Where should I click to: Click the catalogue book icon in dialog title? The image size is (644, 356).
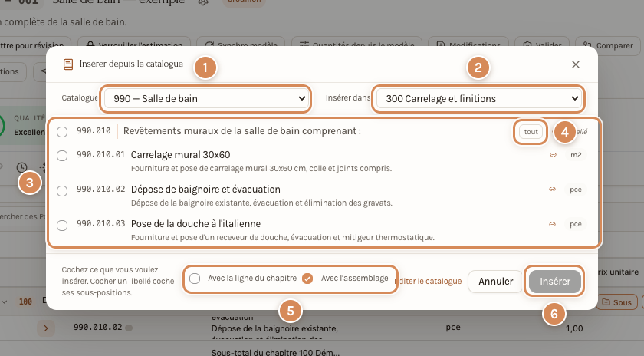[68, 64]
